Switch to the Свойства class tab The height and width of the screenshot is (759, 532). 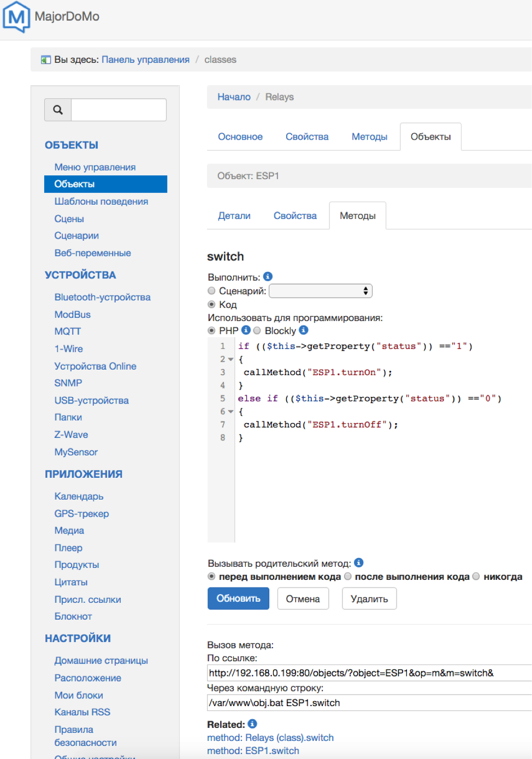[x=307, y=137]
